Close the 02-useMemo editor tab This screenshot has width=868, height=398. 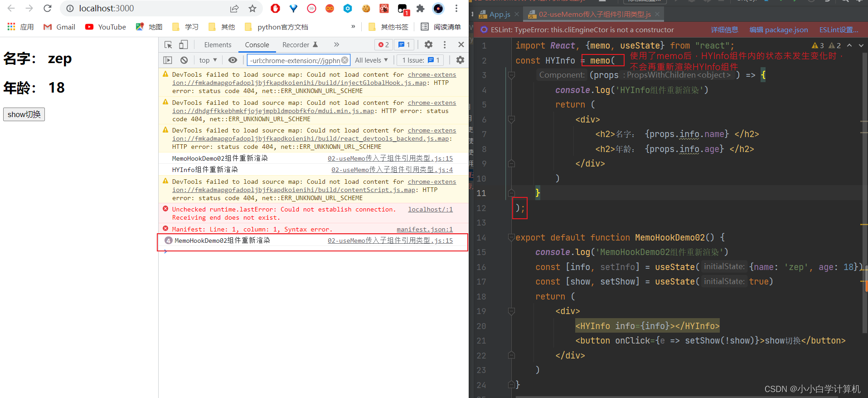(x=657, y=15)
